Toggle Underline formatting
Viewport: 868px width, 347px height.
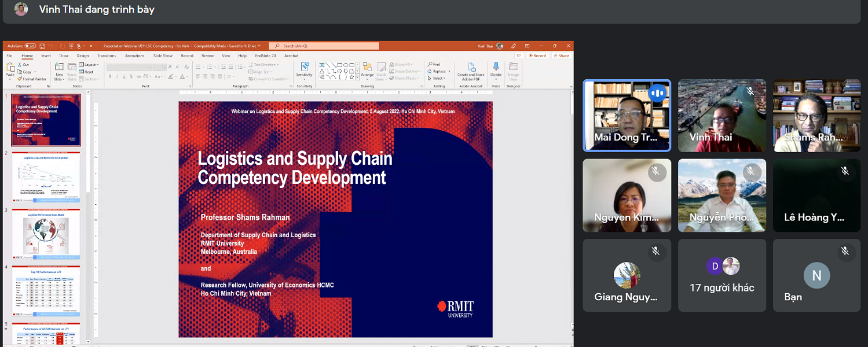tap(124, 76)
